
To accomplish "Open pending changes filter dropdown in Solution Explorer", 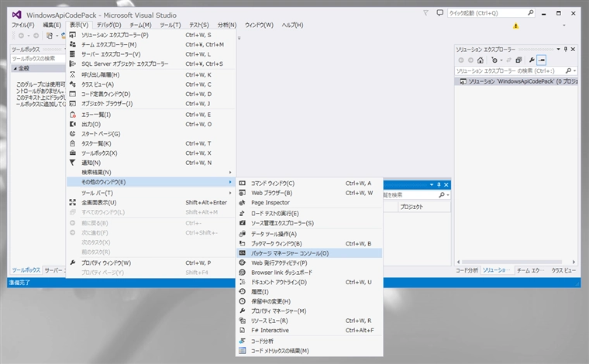I will pyautogui.click(x=501, y=60).
